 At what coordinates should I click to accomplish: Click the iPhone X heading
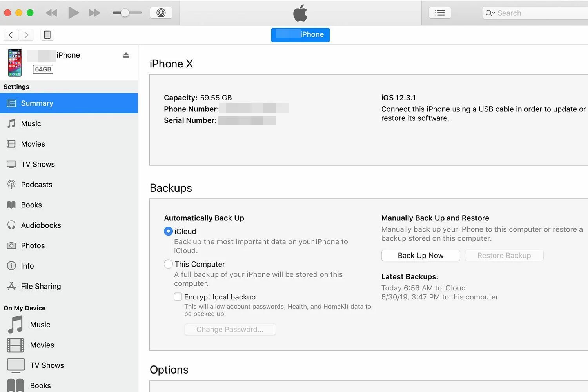(171, 64)
